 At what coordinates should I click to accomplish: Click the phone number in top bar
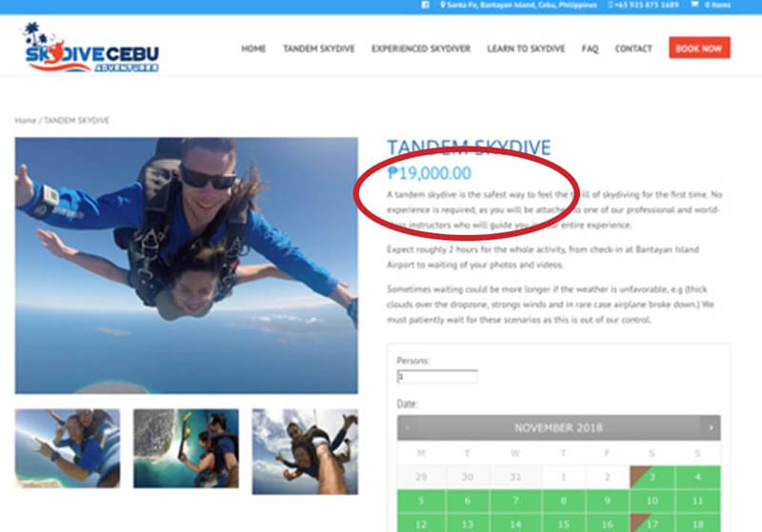(x=643, y=5)
